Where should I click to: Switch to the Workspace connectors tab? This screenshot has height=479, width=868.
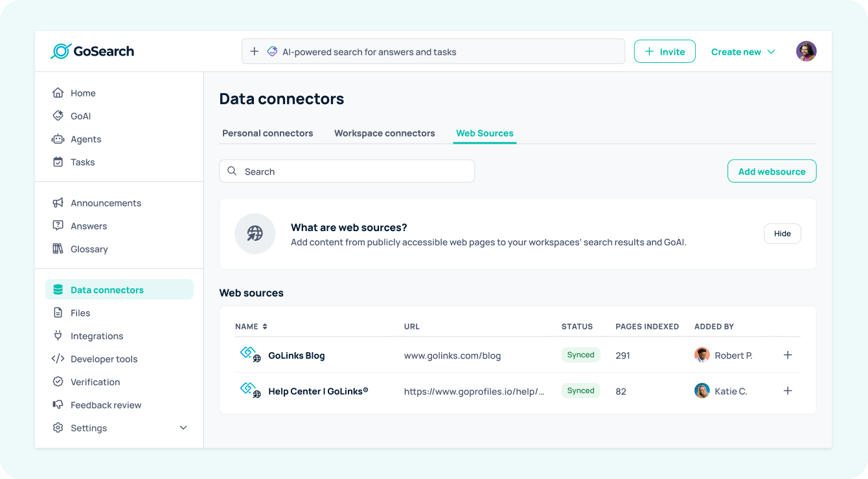tap(385, 133)
